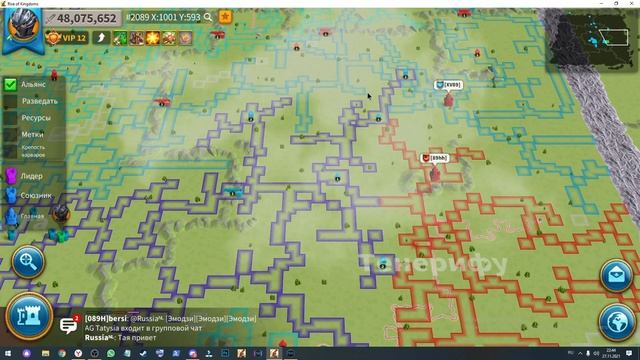Open WhatsApp from the taskbar
Viewport: 640px width, 360px height.
coord(111,353)
